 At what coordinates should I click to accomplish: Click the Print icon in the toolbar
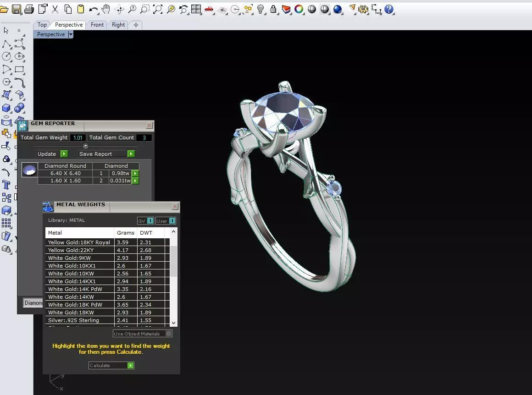[29, 9]
